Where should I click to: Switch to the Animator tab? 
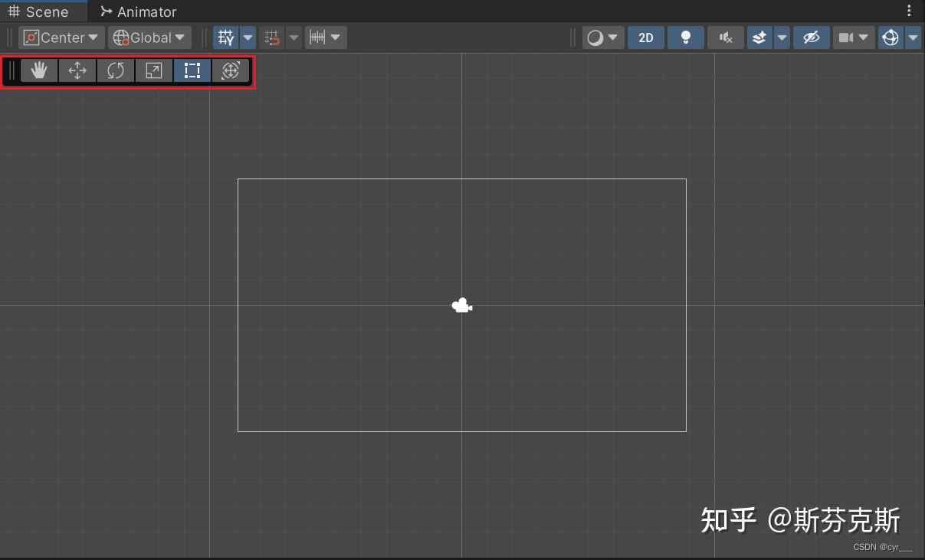[139, 11]
